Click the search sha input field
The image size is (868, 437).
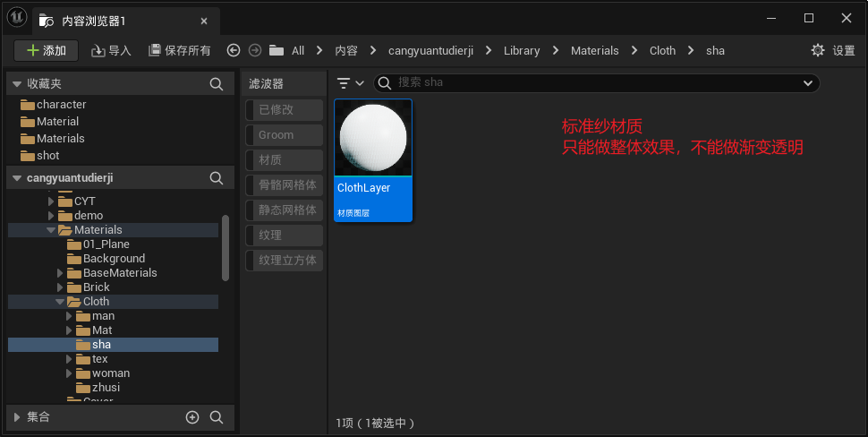coord(591,83)
